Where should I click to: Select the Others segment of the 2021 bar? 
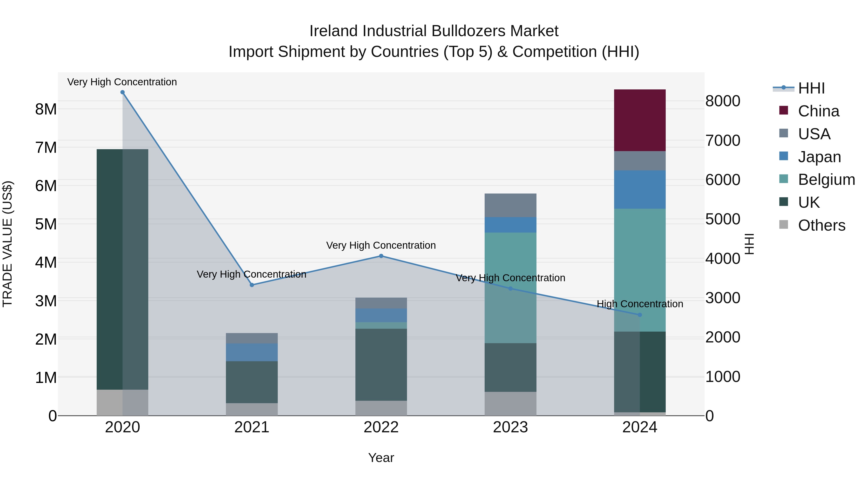click(252, 409)
